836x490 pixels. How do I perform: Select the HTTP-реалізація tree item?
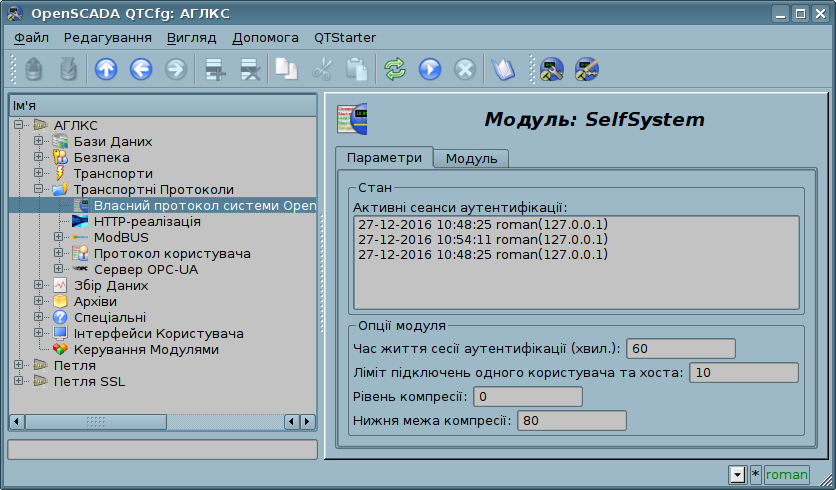(147, 221)
